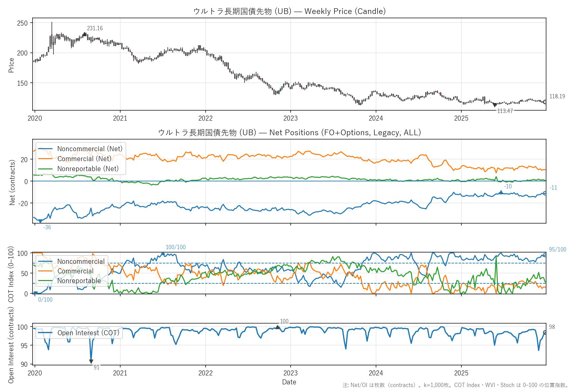Click the Weekly Price (Candle) chart title

point(289,11)
